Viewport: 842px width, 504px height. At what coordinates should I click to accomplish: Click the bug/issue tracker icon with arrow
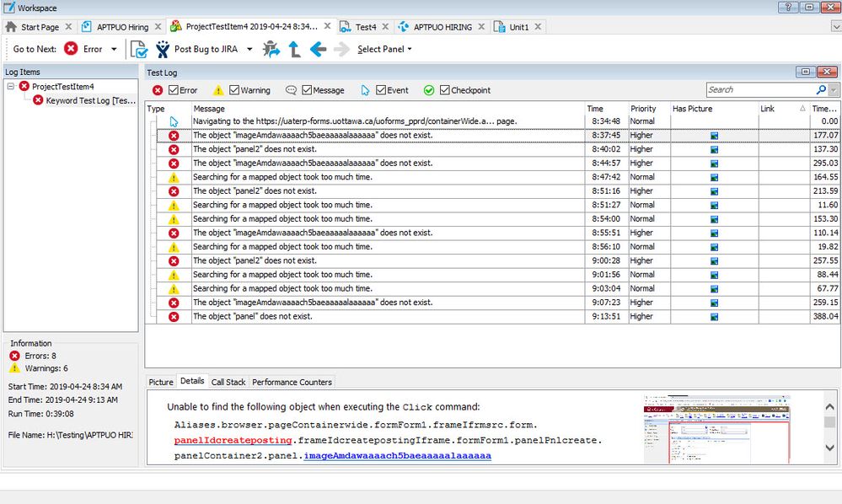click(271, 49)
